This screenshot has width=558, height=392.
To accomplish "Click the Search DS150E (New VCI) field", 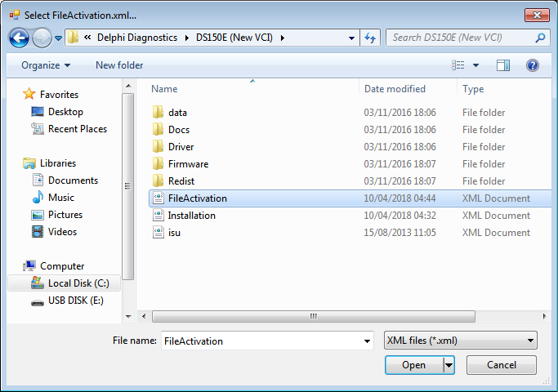I will click(468, 38).
